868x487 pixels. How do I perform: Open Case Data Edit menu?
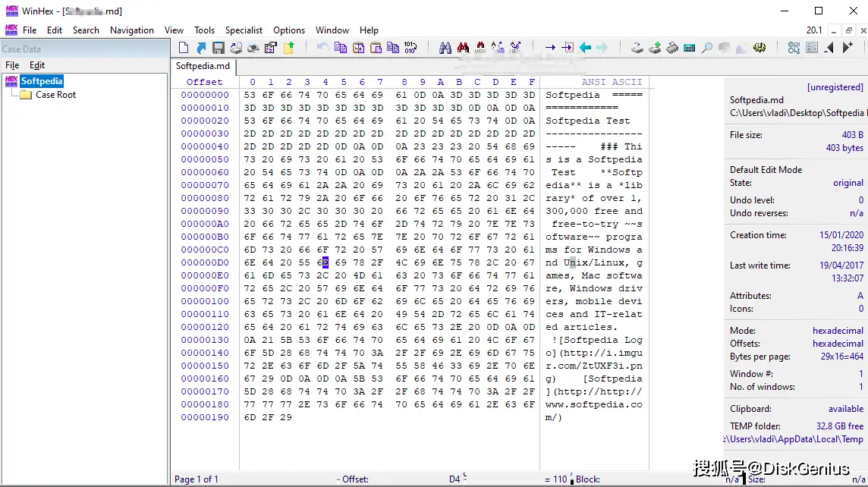point(37,65)
